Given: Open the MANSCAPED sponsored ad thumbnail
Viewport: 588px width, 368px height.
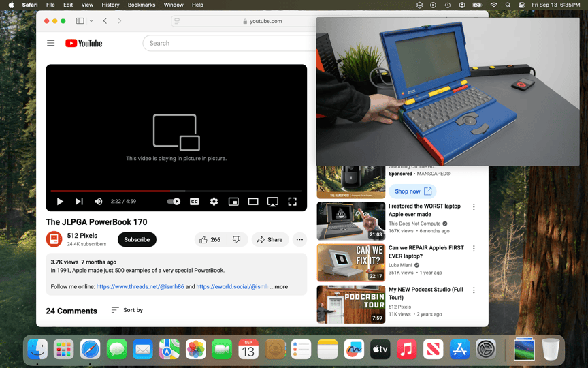Looking at the screenshot, I should (351, 182).
